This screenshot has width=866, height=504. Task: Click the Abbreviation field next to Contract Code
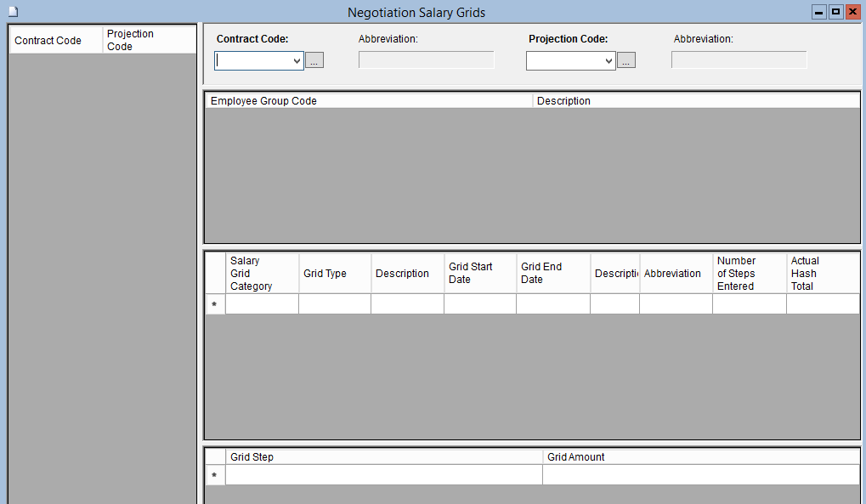426,60
